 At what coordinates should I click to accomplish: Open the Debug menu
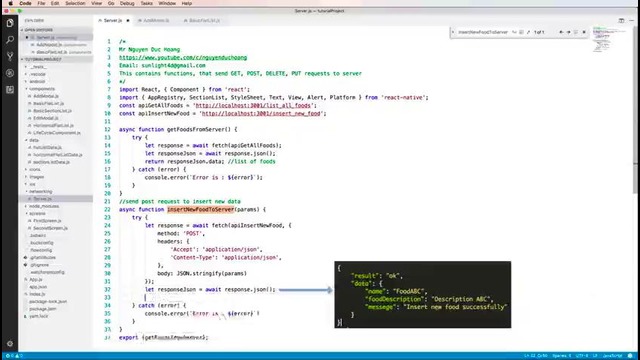point(127,3)
